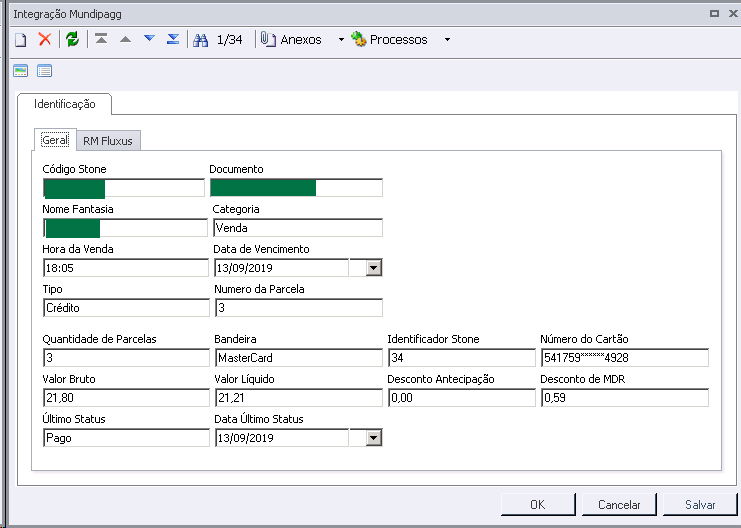Click the Quantidade de Parcelas field

[126, 358]
